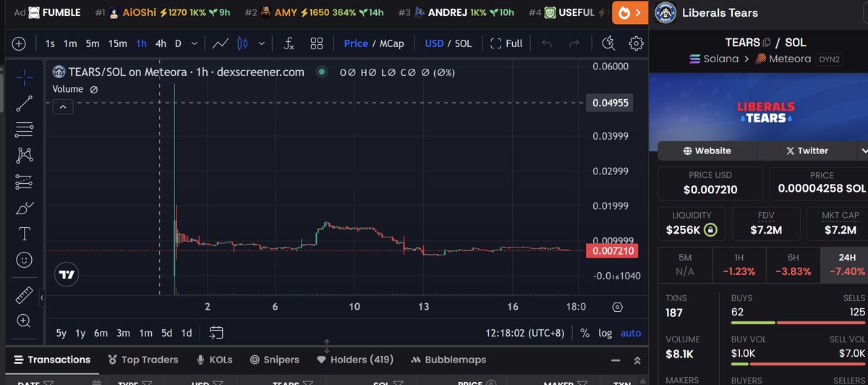The width and height of the screenshot is (868, 385).
Task: Toggle auto scale on price axis
Action: point(631,334)
